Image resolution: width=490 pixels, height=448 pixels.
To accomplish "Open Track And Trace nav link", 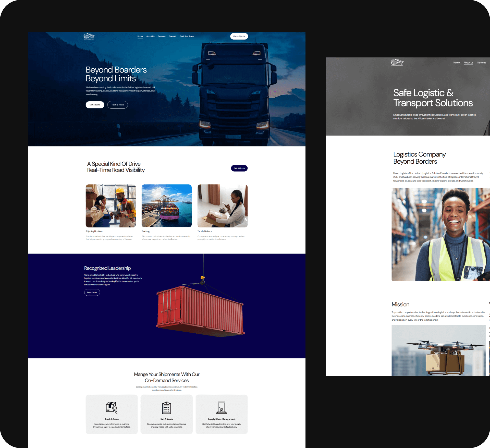I will 187,36.
